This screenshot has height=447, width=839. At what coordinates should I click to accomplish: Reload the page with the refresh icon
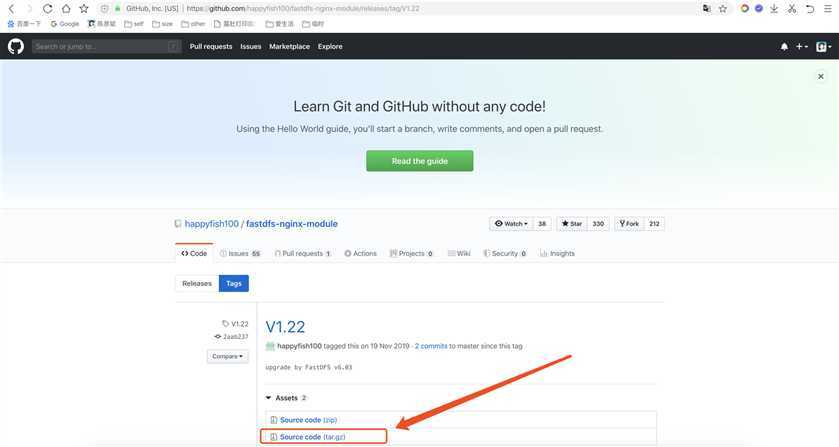coord(48,9)
